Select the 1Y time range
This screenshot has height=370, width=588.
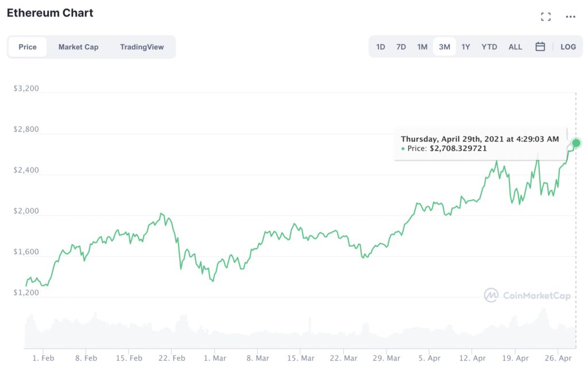click(x=465, y=47)
